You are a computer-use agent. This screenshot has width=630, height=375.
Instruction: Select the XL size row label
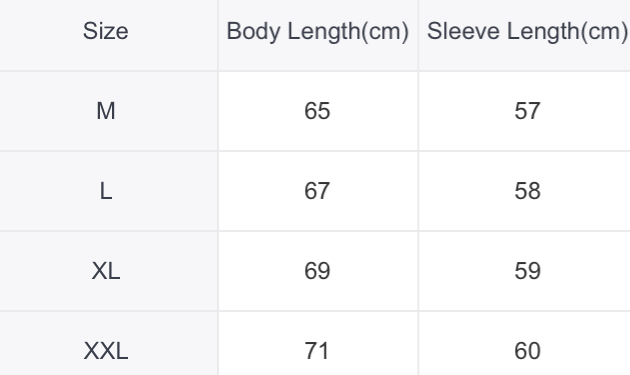tap(106, 271)
